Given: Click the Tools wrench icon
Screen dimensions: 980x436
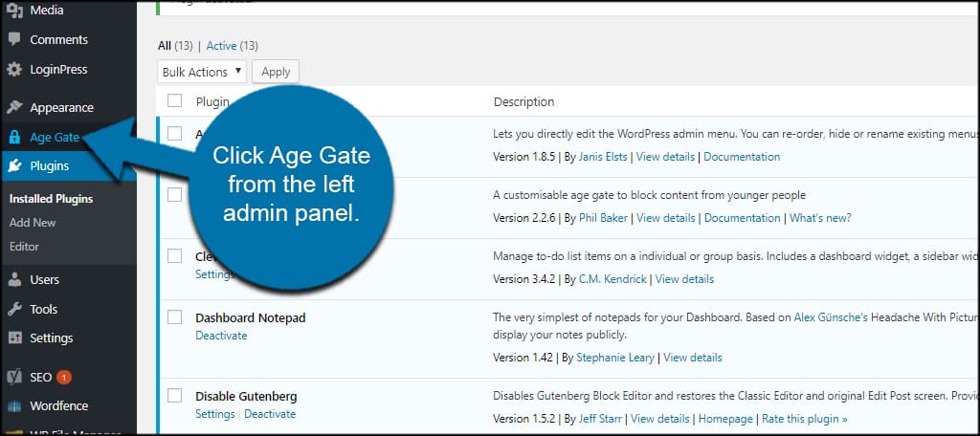Looking at the screenshot, I should [x=14, y=309].
